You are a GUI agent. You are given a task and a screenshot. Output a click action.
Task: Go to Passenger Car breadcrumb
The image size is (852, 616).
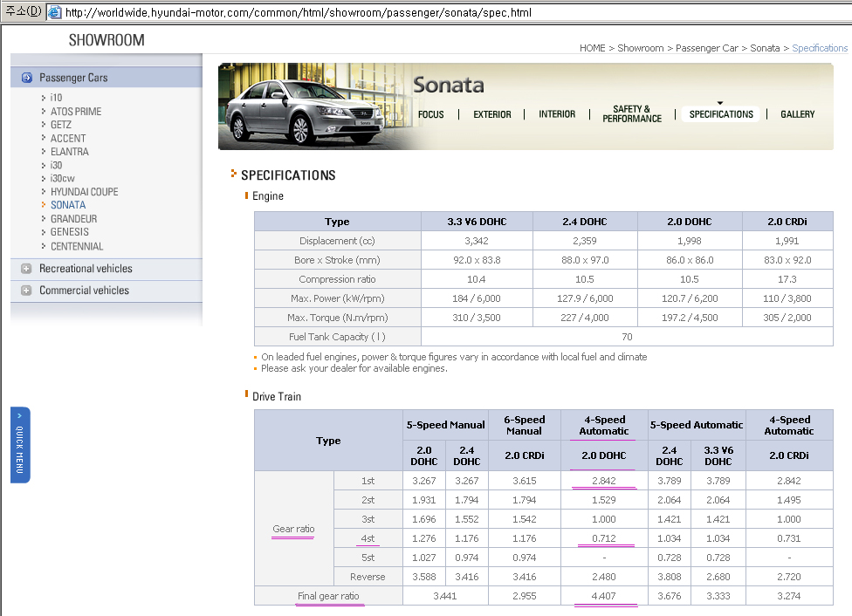click(707, 48)
